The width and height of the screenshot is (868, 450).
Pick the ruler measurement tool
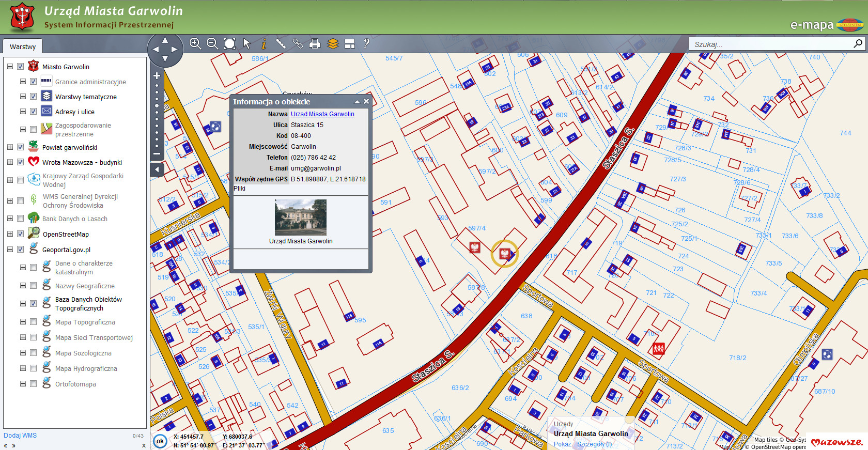pos(281,44)
